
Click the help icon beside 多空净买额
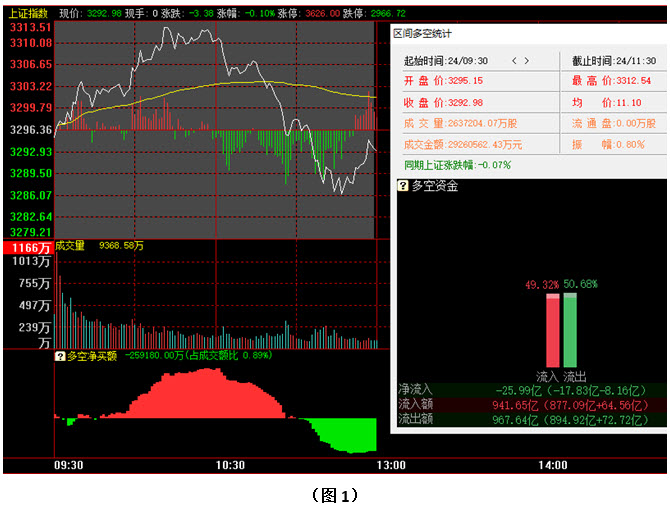(59, 355)
